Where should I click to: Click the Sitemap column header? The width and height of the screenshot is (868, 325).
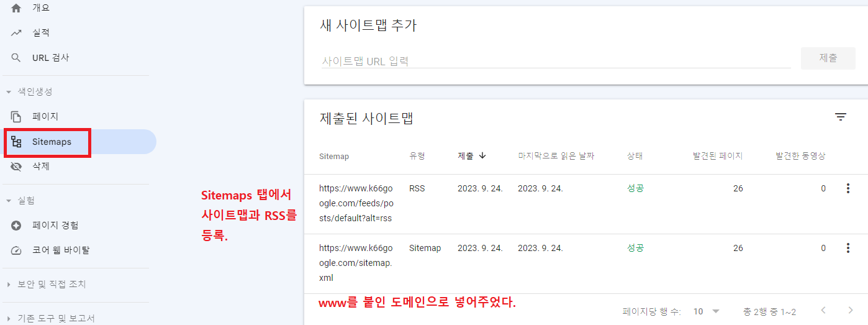[x=334, y=156]
